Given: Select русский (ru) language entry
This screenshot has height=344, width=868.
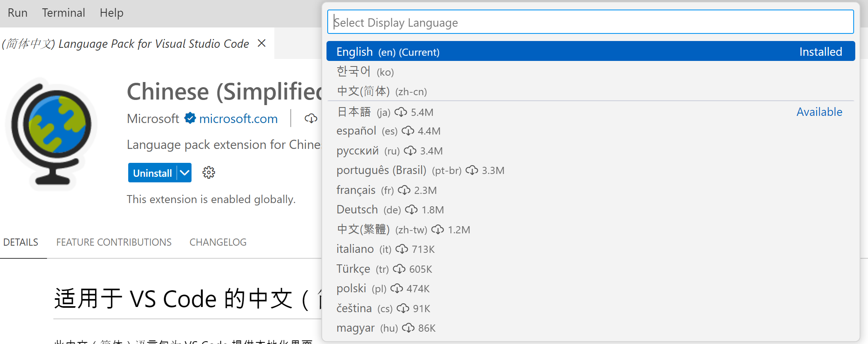Looking at the screenshot, I should tap(590, 151).
